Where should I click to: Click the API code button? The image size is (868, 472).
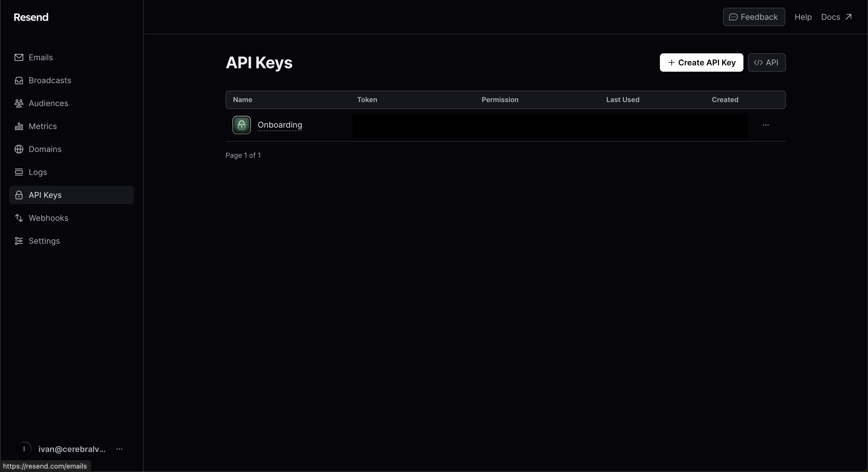tap(767, 63)
